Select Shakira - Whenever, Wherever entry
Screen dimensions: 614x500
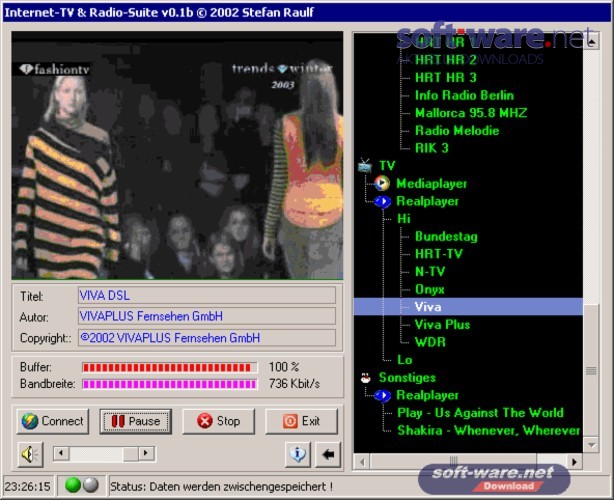tap(488, 431)
